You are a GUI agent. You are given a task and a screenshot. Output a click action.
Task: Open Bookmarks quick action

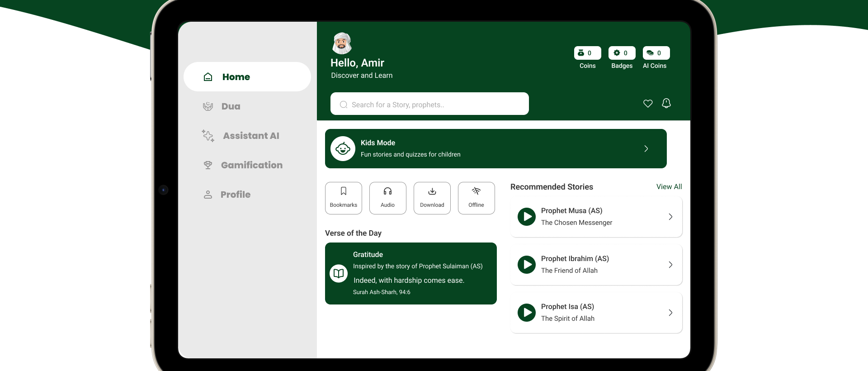(344, 198)
